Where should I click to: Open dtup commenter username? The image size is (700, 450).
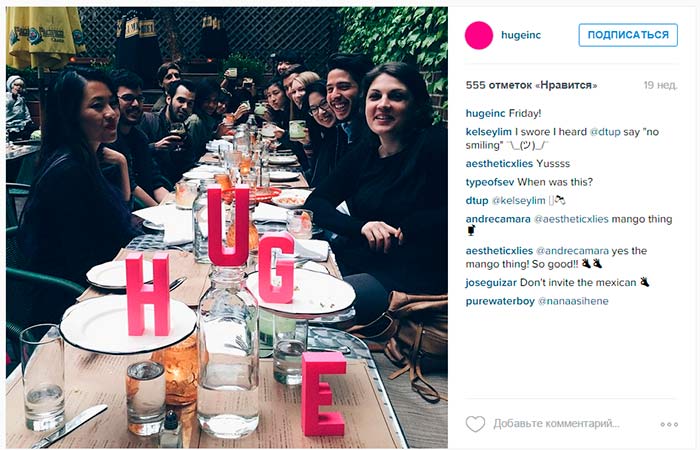point(477,201)
